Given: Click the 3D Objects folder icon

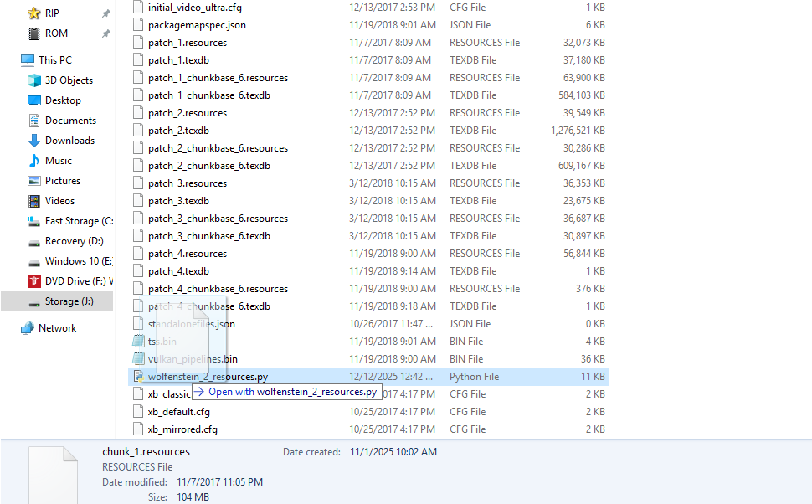Looking at the screenshot, I should (34, 80).
